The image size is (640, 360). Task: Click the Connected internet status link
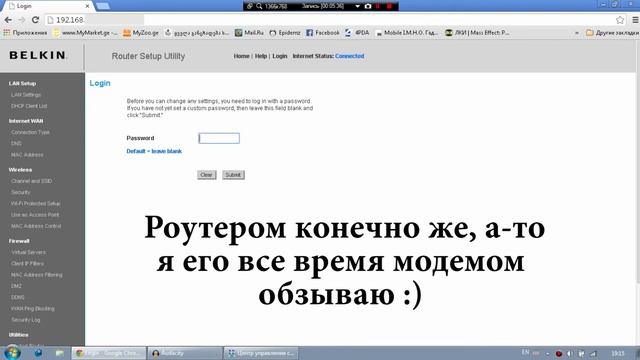[x=349, y=56]
